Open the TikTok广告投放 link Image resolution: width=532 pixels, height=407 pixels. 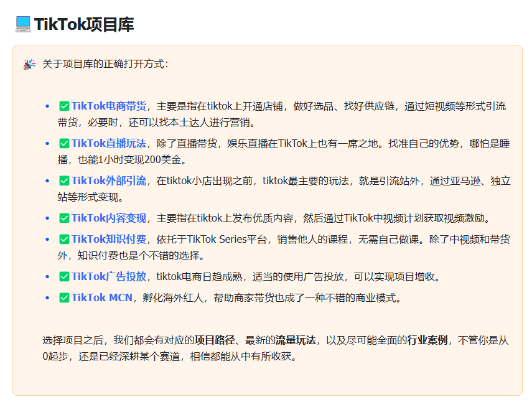109,277
